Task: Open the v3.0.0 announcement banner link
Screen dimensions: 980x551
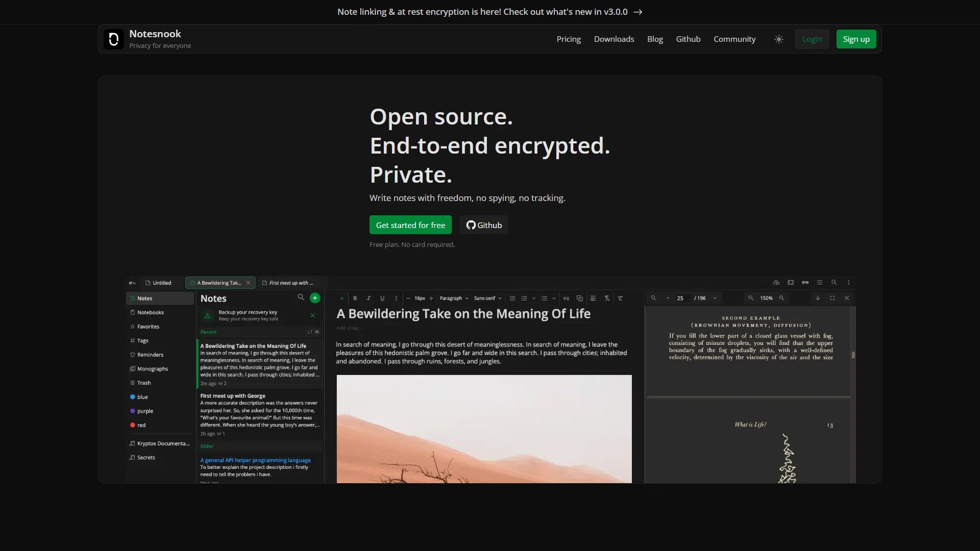Action: click(489, 12)
